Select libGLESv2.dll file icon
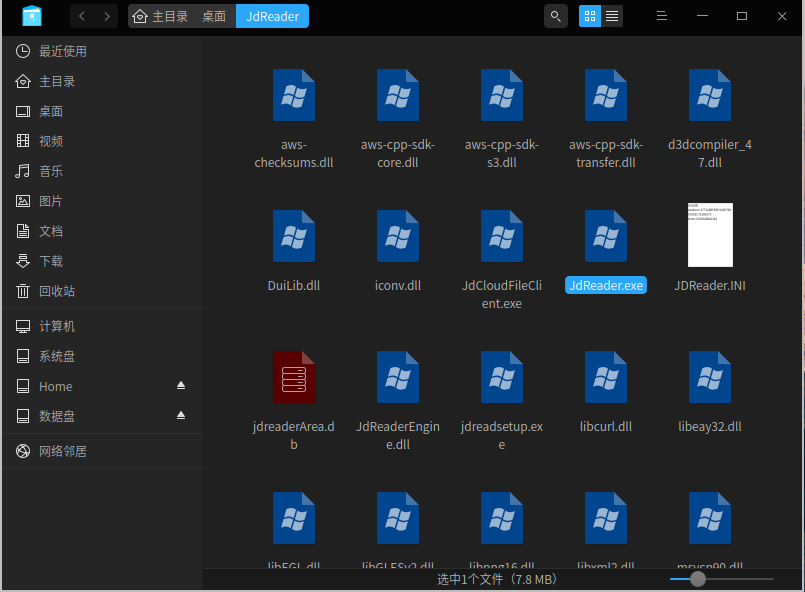Viewport: 805px width, 592px height. point(398,518)
